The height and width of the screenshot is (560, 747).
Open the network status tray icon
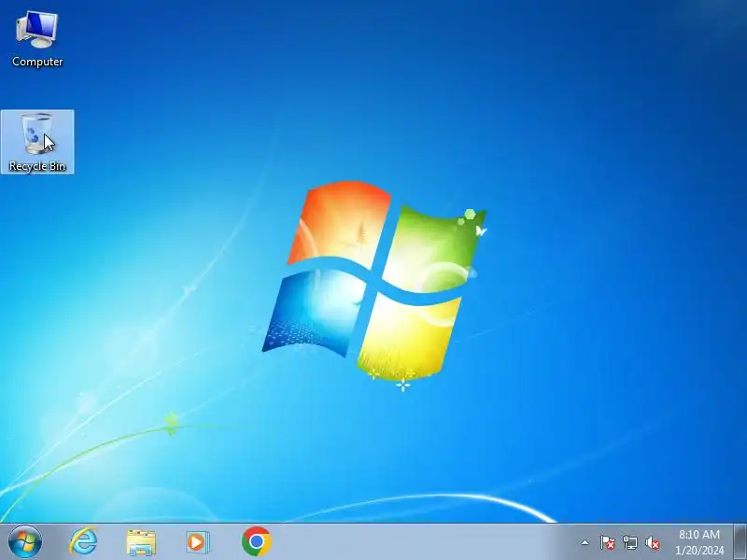point(629,542)
